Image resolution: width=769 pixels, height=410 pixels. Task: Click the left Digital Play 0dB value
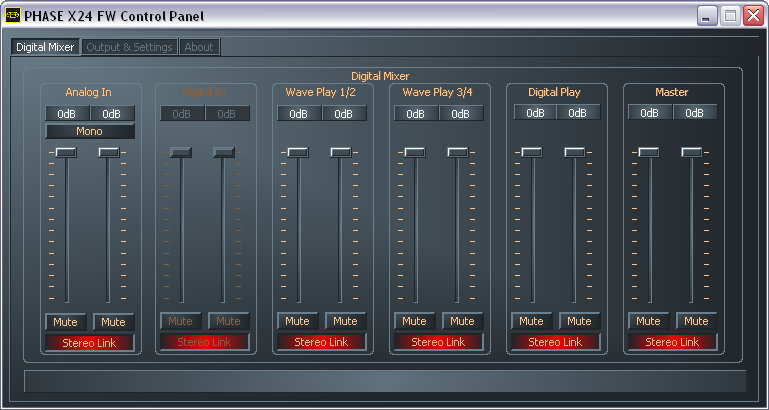pos(535,112)
